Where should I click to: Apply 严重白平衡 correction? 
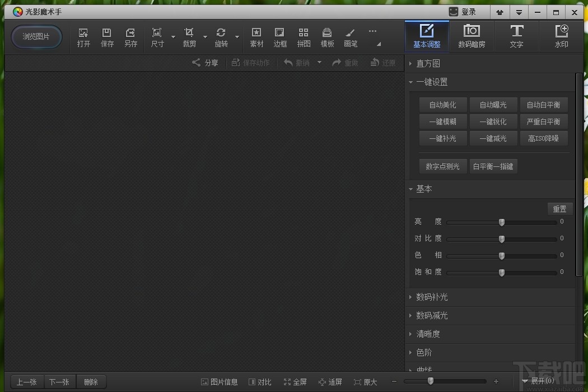(x=543, y=122)
